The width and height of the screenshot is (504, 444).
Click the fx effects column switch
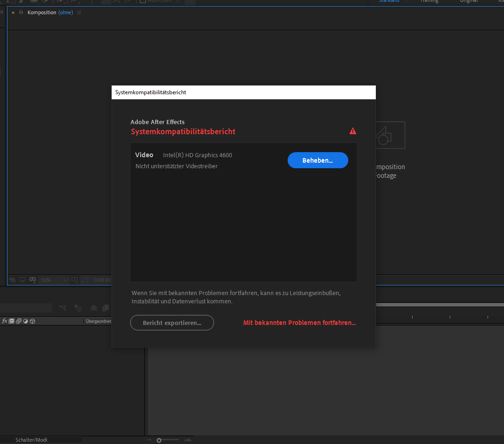5,321
